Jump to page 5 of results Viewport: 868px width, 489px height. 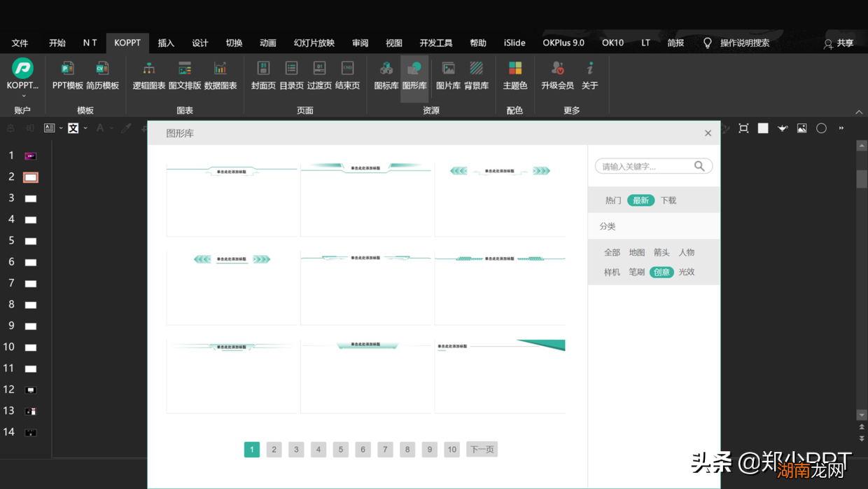(x=341, y=449)
